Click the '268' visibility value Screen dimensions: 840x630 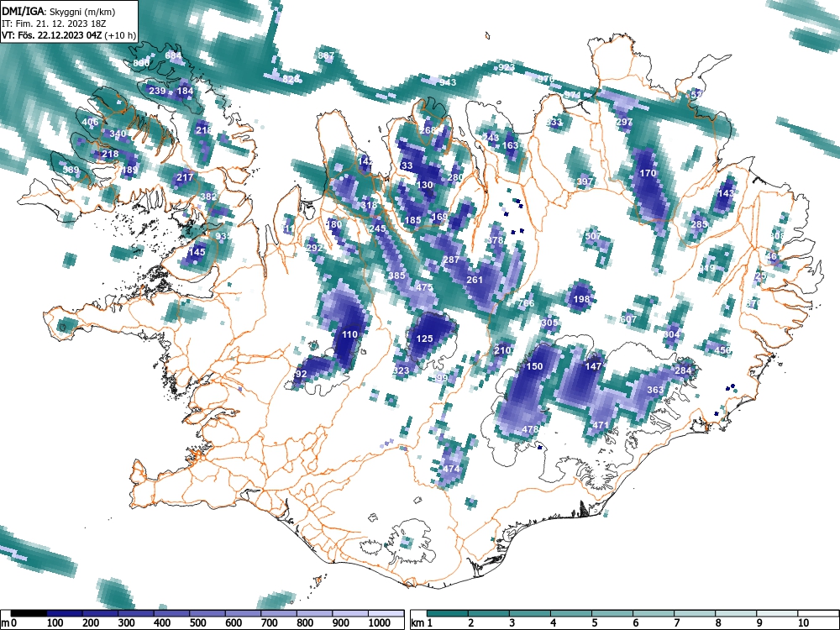click(x=428, y=130)
